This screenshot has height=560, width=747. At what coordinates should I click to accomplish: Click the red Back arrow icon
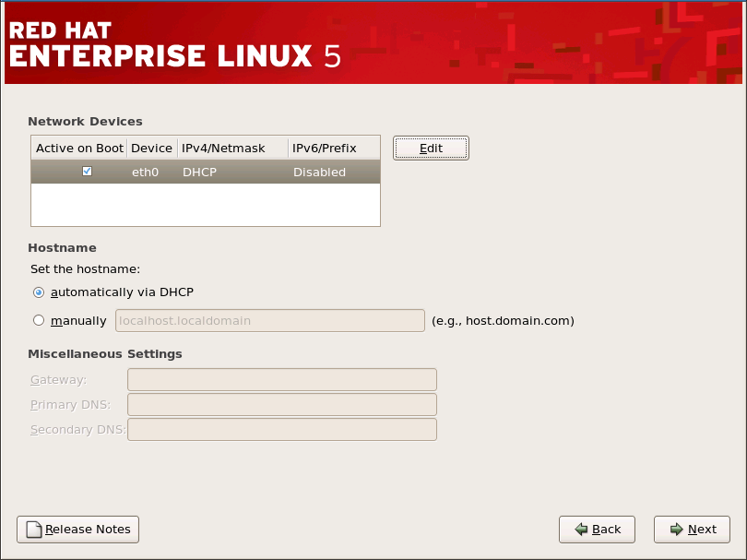pyautogui.click(x=581, y=529)
